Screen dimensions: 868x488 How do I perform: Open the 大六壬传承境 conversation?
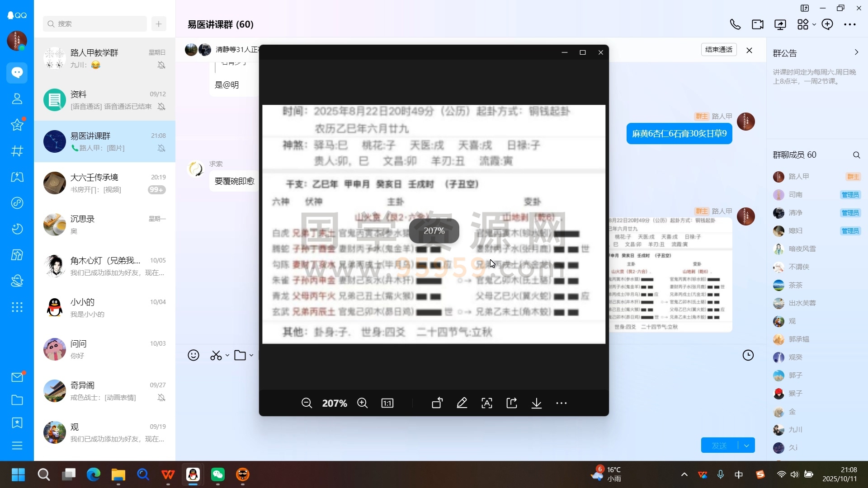pos(104,183)
